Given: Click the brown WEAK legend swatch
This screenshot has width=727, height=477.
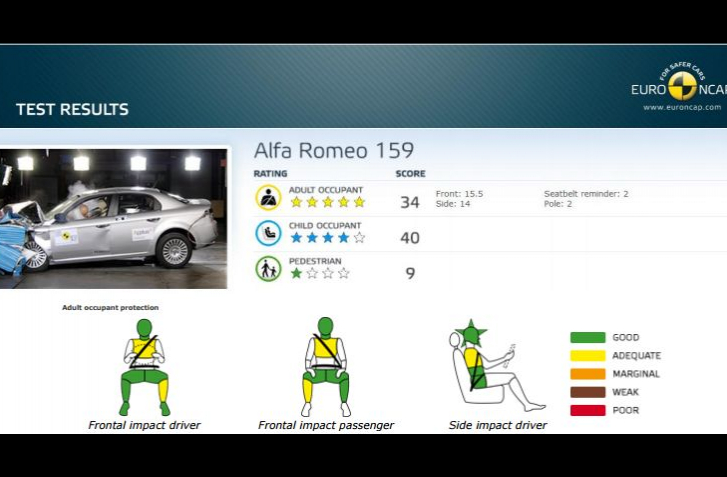Looking at the screenshot, I should pyautogui.click(x=587, y=392).
